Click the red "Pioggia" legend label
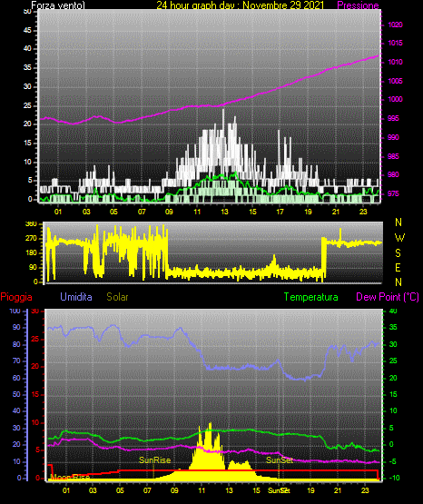 click(16, 297)
